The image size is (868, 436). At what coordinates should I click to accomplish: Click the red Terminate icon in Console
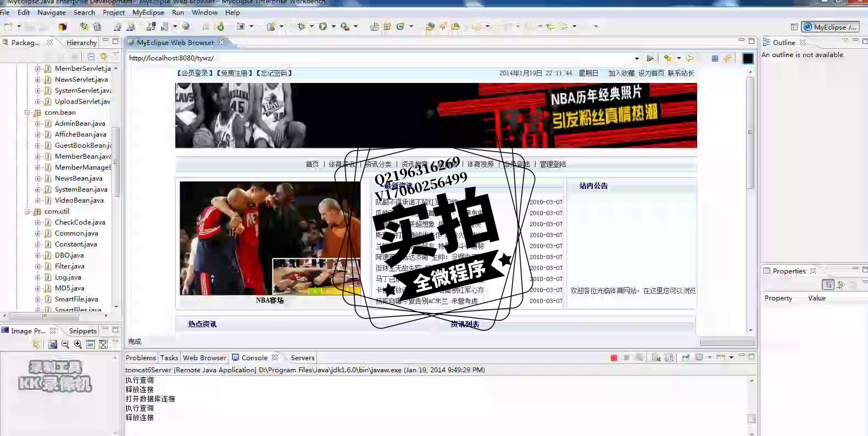coord(614,357)
